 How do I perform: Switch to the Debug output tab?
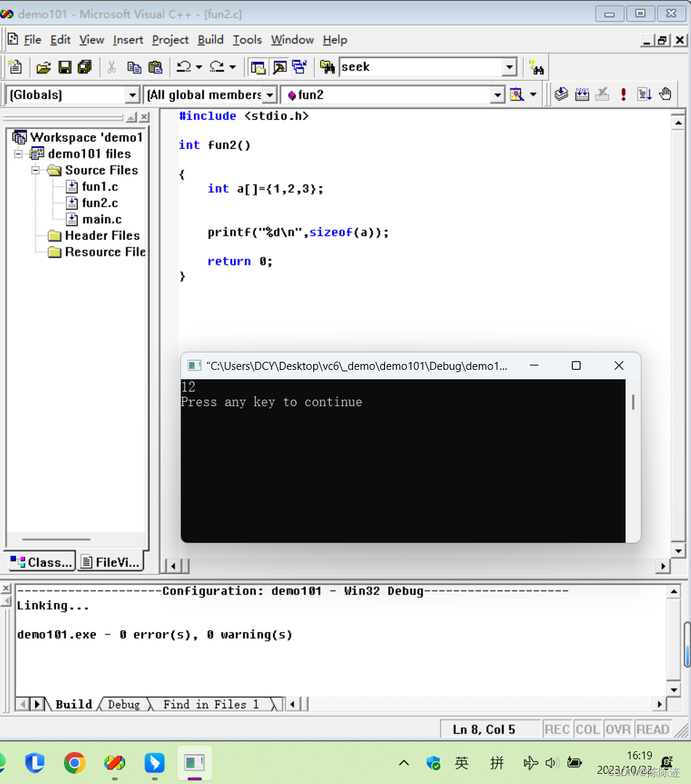click(124, 704)
